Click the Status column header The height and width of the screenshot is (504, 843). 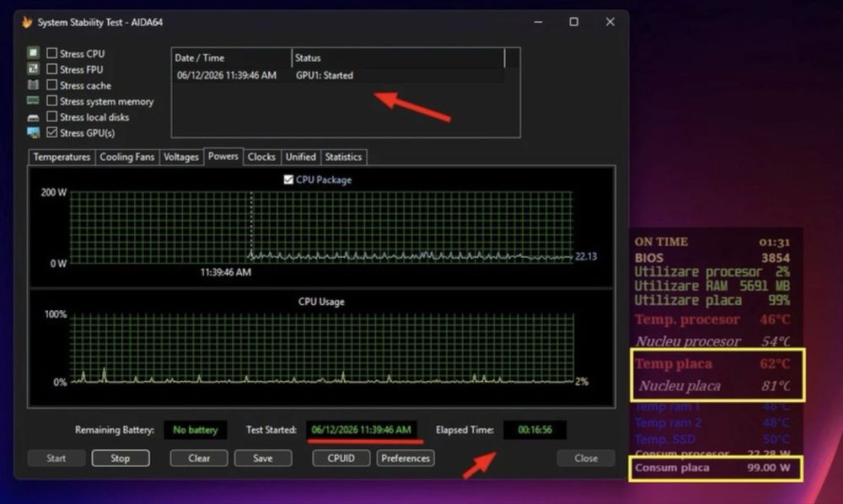[x=398, y=58]
